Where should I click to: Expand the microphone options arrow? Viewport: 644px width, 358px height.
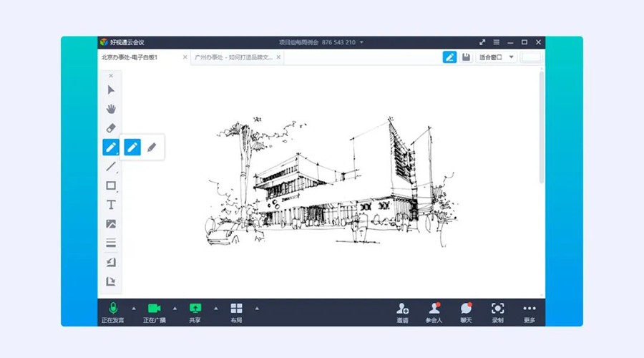point(133,309)
